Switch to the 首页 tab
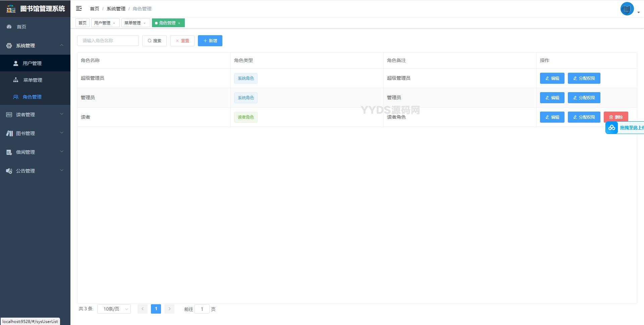Viewport: 644px width, 325px height. coord(83,23)
